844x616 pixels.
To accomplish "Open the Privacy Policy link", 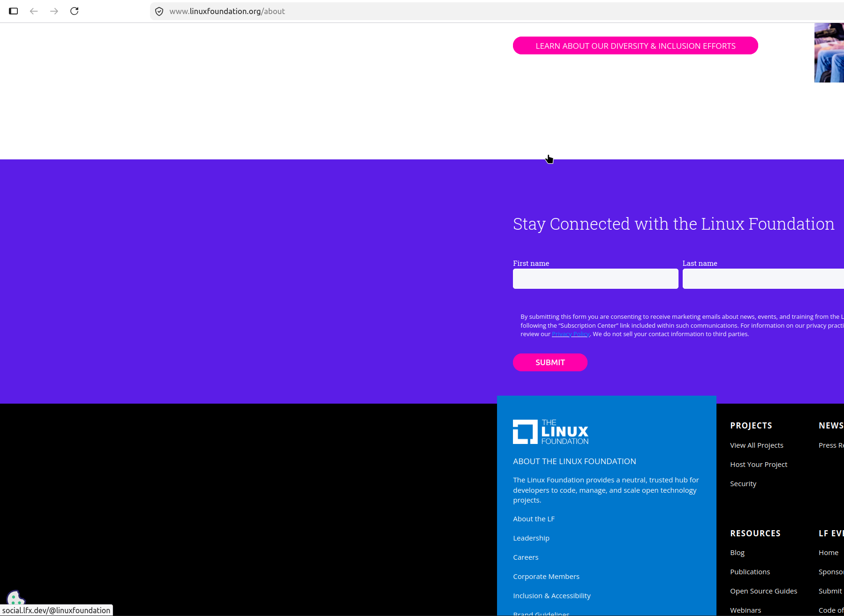I will coord(571,334).
